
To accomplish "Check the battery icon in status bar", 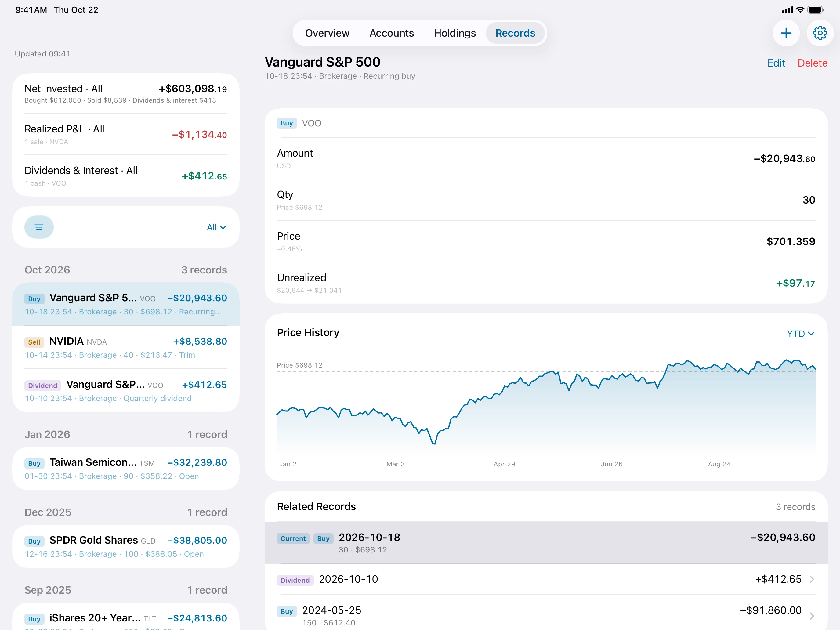I will click(x=815, y=10).
